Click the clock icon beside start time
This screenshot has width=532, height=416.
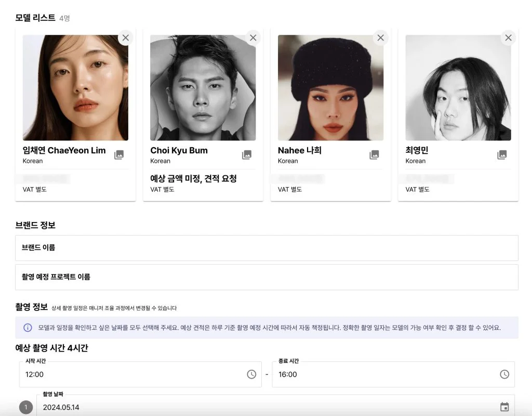(x=251, y=374)
